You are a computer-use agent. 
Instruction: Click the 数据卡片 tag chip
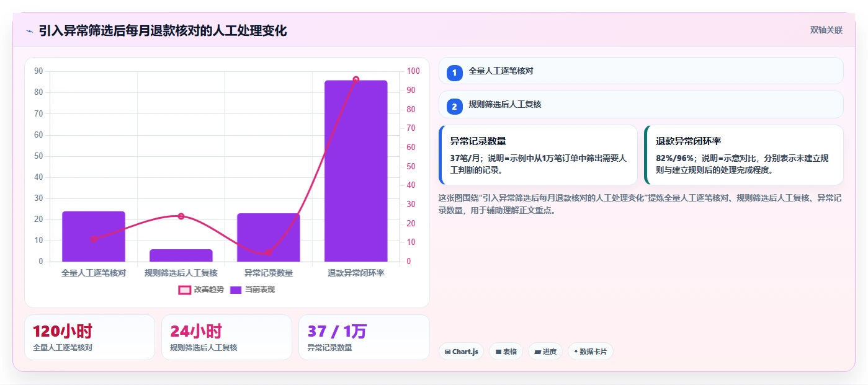[x=590, y=352]
